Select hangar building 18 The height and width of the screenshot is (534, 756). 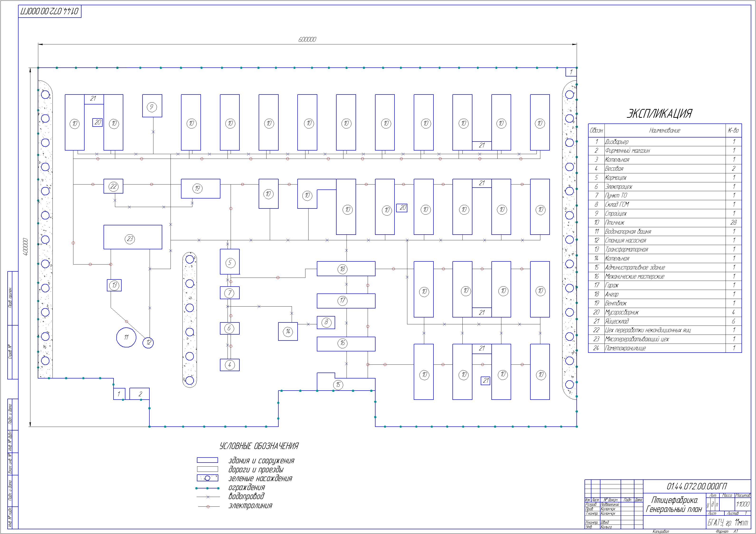(x=346, y=269)
